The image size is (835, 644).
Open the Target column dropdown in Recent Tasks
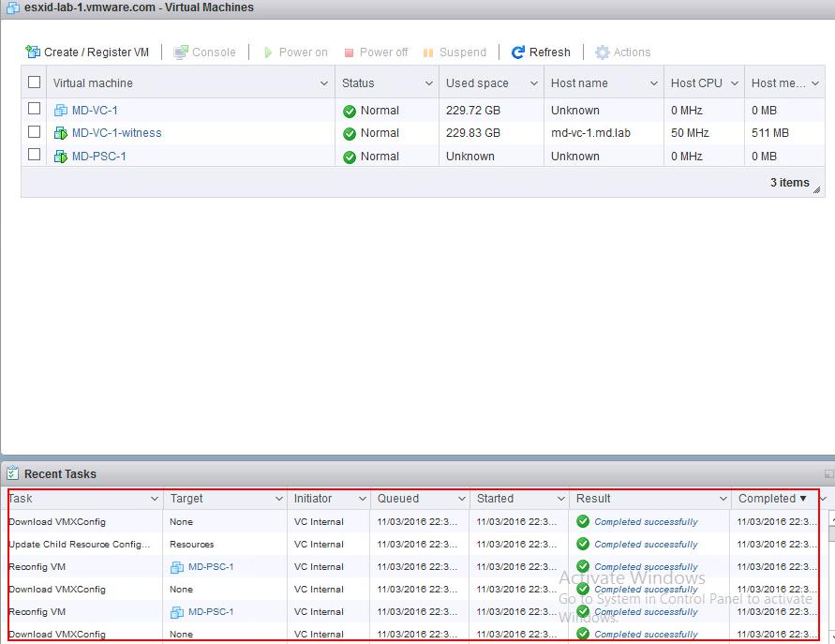pyautogui.click(x=278, y=499)
